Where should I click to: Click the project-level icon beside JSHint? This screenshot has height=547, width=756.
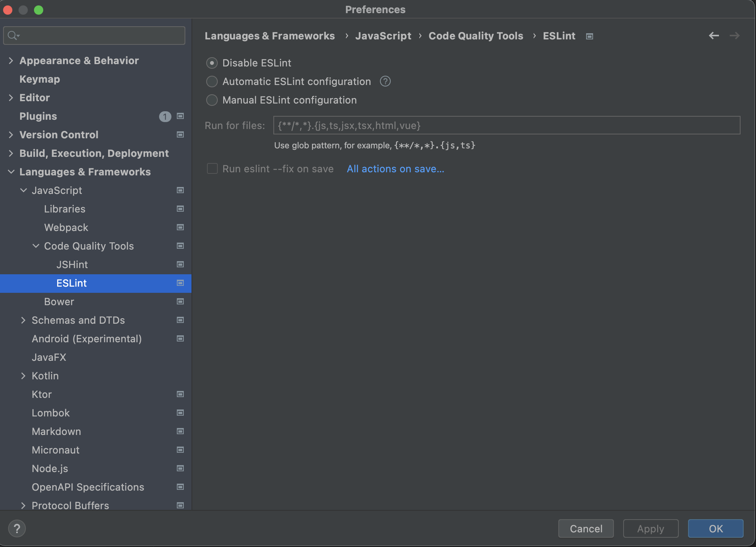(x=180, y=264)
